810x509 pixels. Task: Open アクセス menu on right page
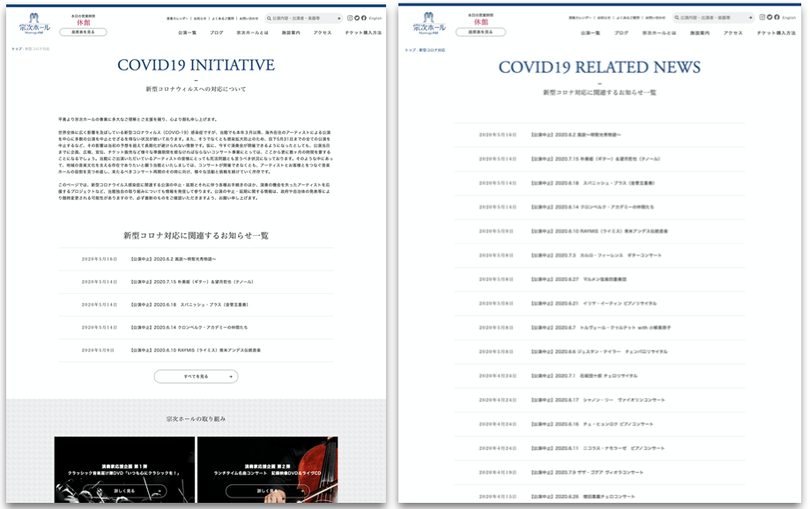coord(733,33)
